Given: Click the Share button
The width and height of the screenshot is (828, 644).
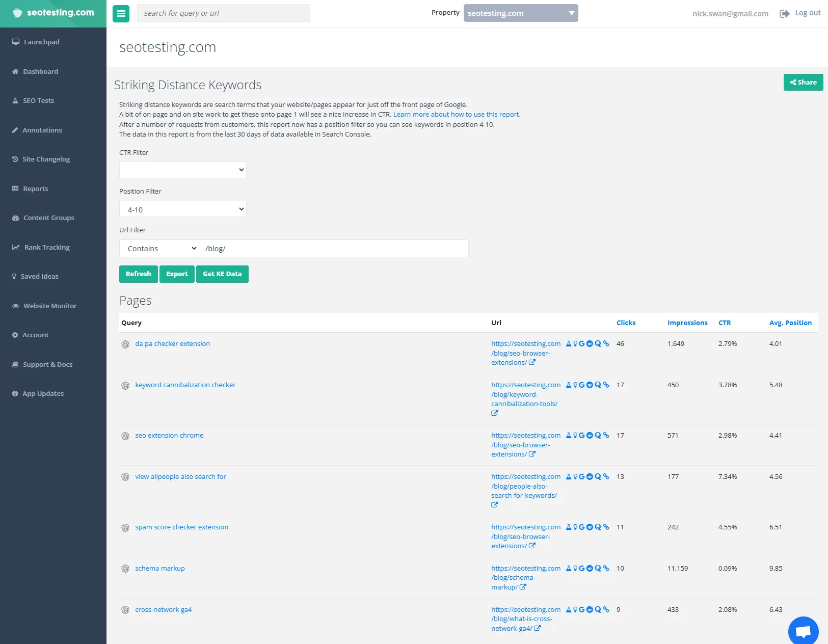Looking at the screenshot, I should [803, 83].
